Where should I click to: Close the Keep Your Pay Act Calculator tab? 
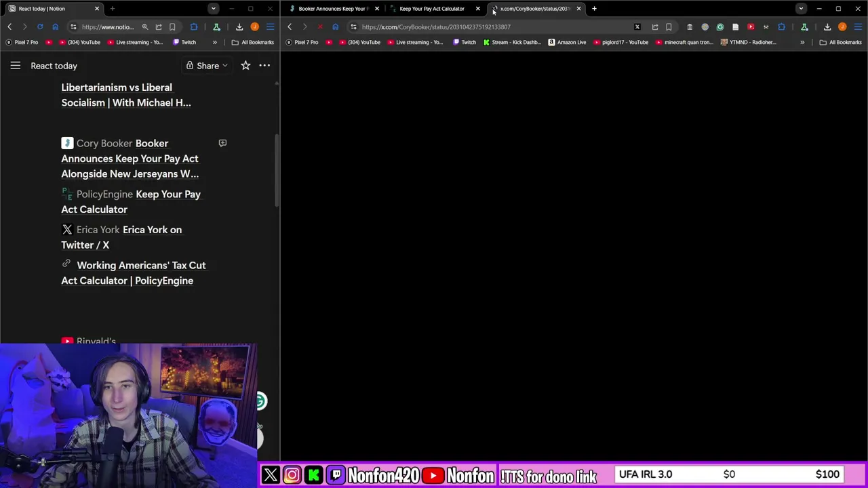[477, 9]
